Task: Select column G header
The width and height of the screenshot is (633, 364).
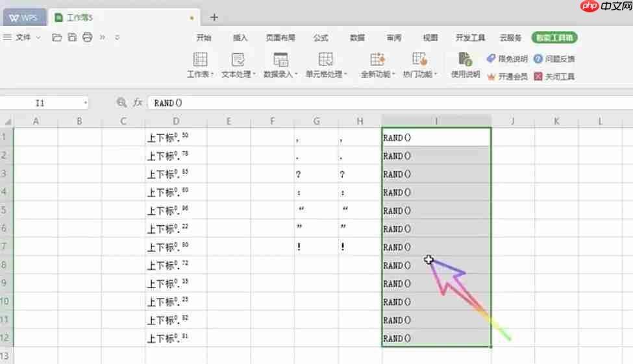Action: click(x=317, y=121)
